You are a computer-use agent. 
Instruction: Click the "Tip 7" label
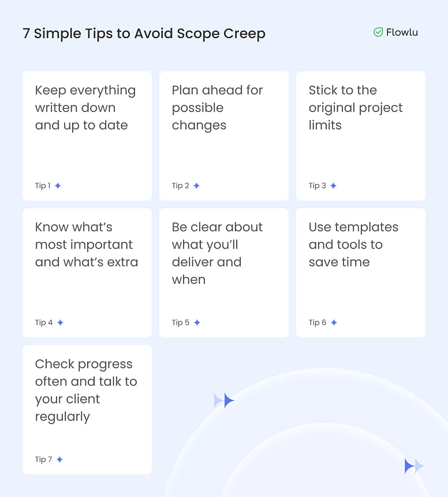(43, 459)
